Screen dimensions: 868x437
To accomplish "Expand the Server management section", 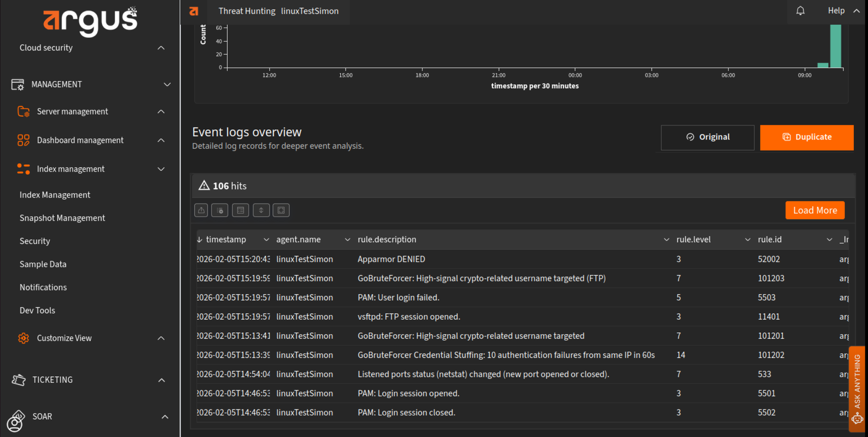I will [x=161, y=111].
